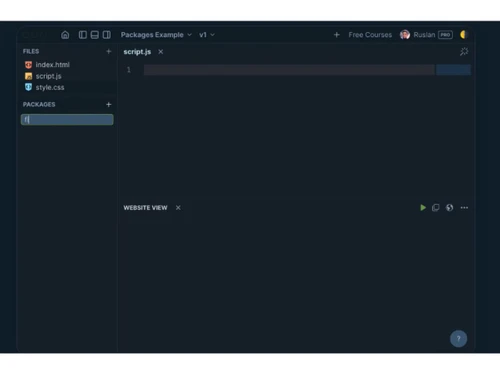
Task: Toggle the left sidebar layout icon
Action: pyautogui.click(x=83, y=35)
